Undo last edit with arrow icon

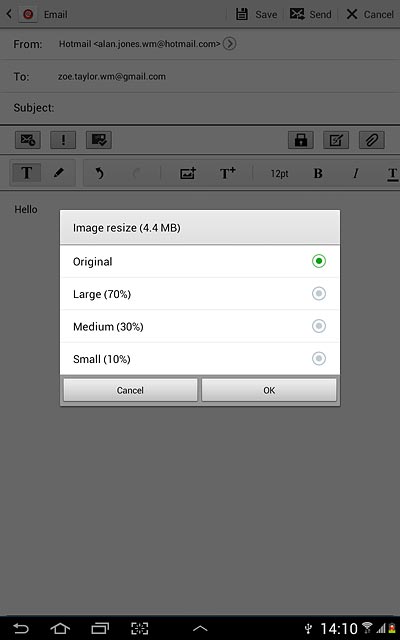click(x=99, y=173)
